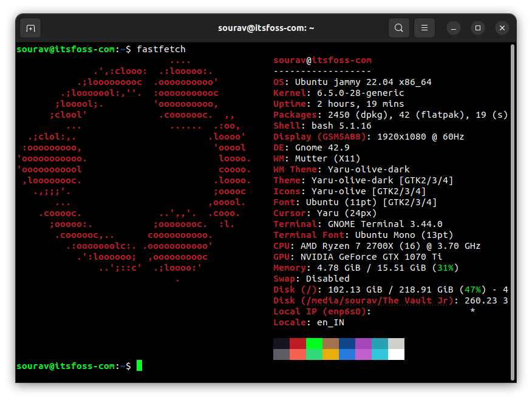The height and width of the screenshot is (400, 532).
Task: Close the terminal window
Action: pos(502,28)
